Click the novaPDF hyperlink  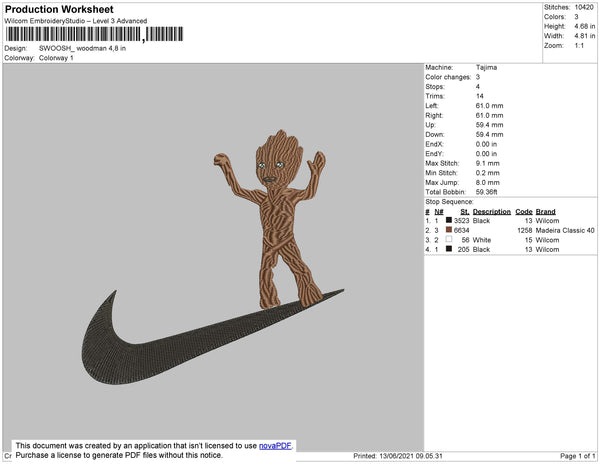275,446
